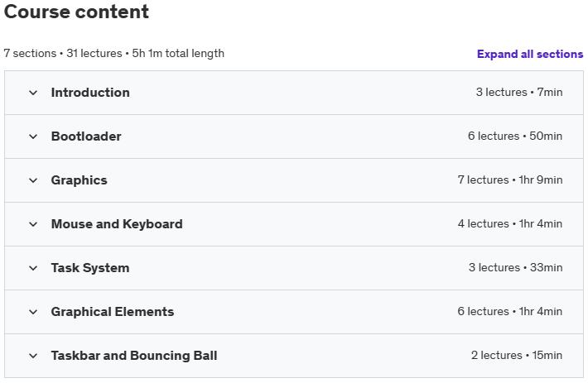
Task: Open the Taskbar and Bouncing Ball title
Action: coord(134,356)
